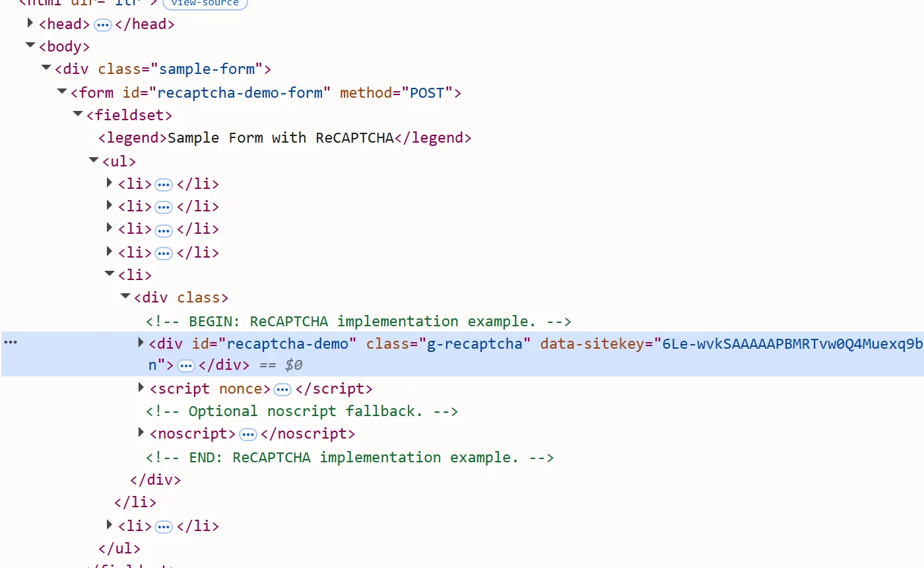Open the ellipsis inside the g-recaptcha div
This screenshot has width=924, height=568.
click(x=186, y=366)
